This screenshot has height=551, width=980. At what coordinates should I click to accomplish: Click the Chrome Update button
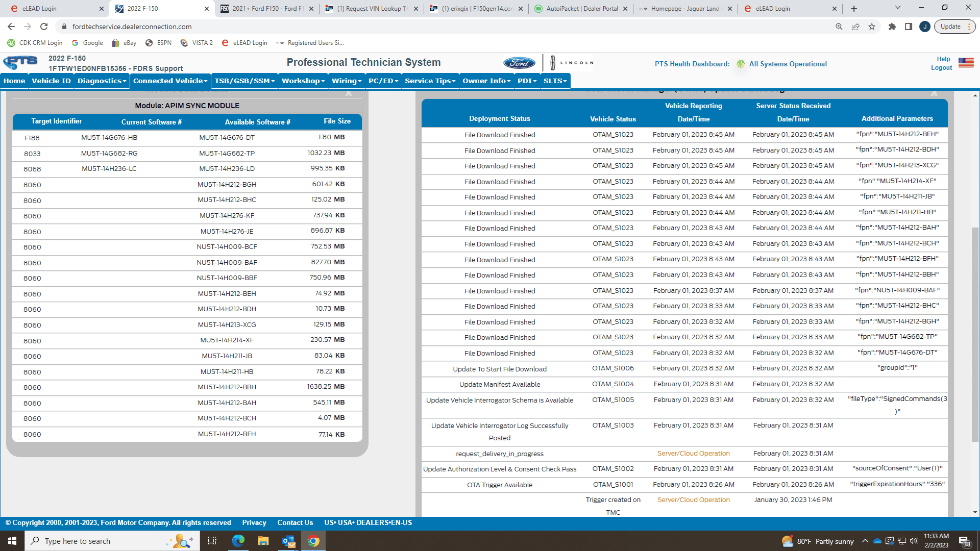point(950,27)
